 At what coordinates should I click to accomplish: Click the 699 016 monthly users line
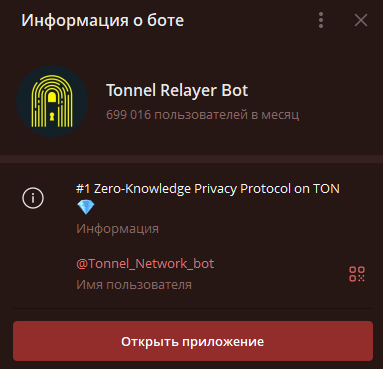(202, 115)
